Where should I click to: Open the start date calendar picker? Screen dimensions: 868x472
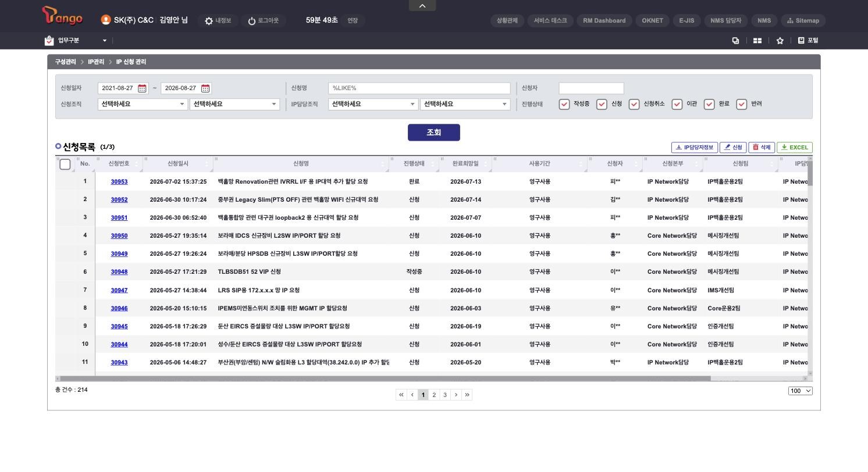coord(142,88)
